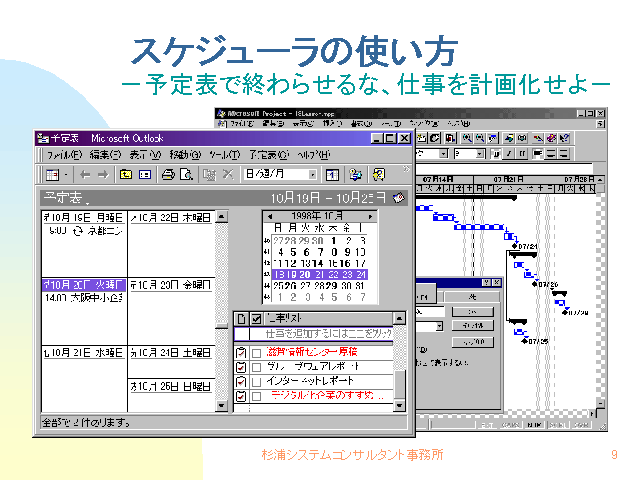Click the Go to Today calendar icon
This screenshot has width=640, height=480.
333,174
